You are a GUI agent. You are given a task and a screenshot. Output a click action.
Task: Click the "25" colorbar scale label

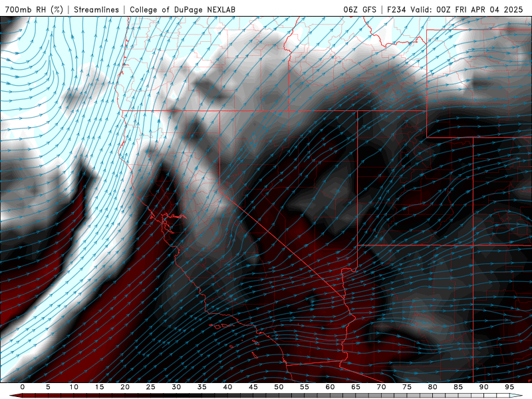(151, 387)
